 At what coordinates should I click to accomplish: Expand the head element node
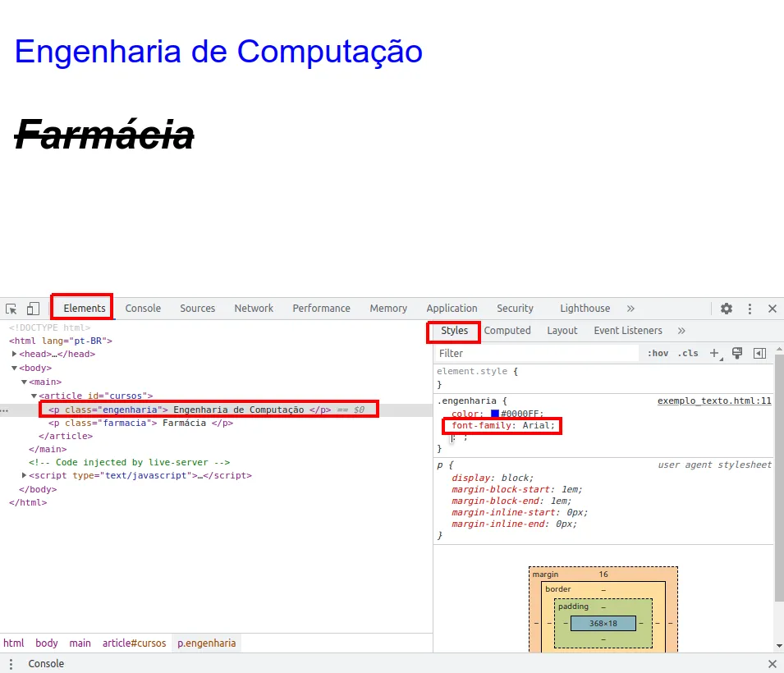[15, 354]
